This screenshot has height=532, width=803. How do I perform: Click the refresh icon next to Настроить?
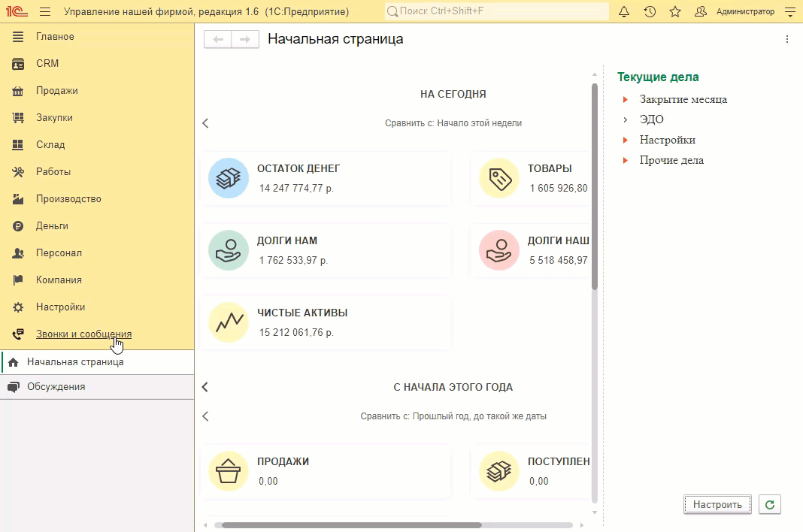click(x=769, y=504)
